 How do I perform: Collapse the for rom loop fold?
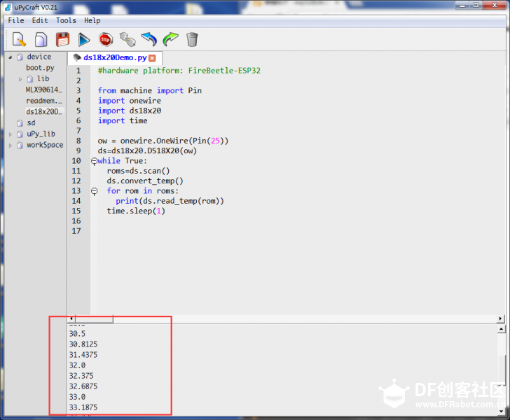coord(94,191)
